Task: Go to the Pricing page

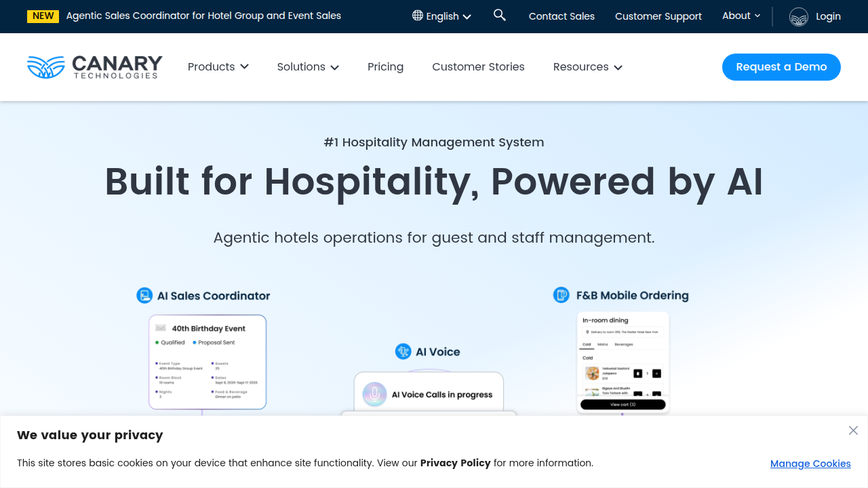Action: 385,66
